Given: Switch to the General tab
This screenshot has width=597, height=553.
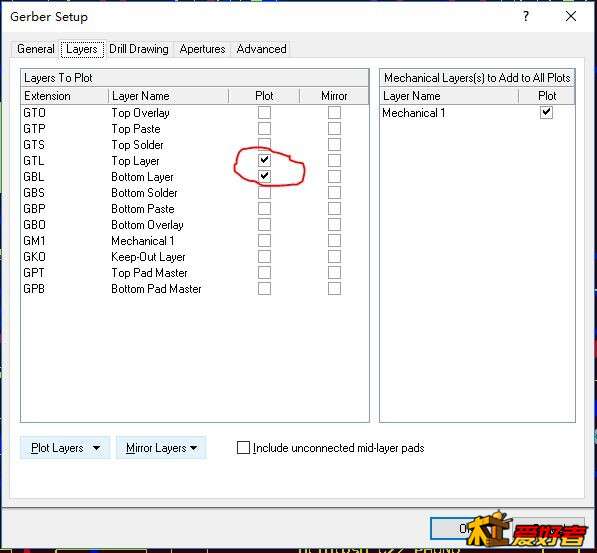Looking at the screenshot, I should point(36,49).
